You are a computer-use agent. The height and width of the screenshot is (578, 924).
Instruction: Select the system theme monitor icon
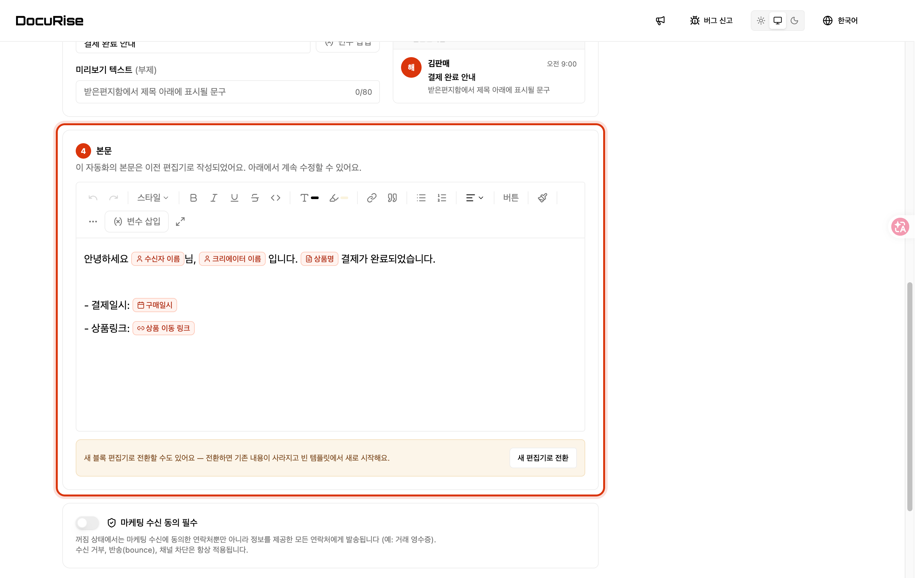pos(777,21)
